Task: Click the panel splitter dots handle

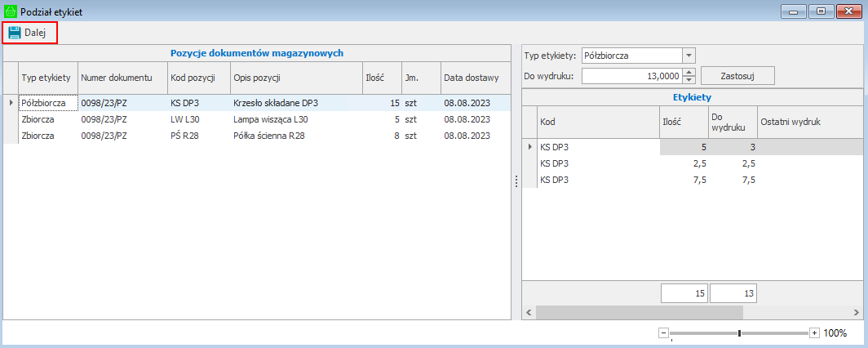Action: (516, 183)
